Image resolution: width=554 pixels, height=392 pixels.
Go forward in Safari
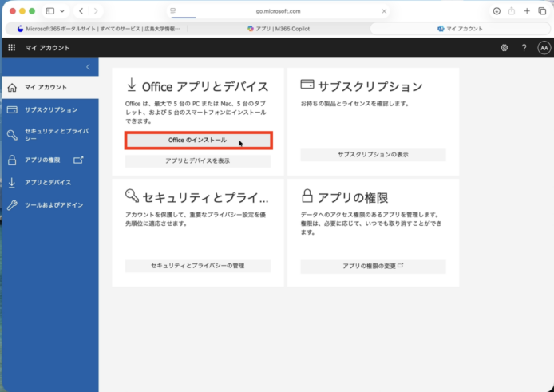pyautogui.click(x=96, y=11)
